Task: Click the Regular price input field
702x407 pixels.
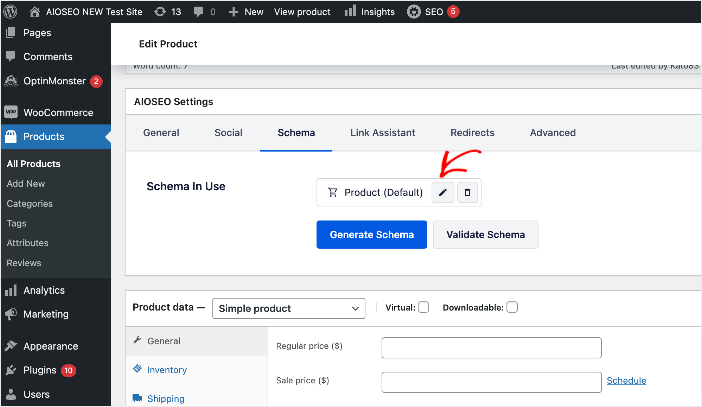Action: (491, 347)
